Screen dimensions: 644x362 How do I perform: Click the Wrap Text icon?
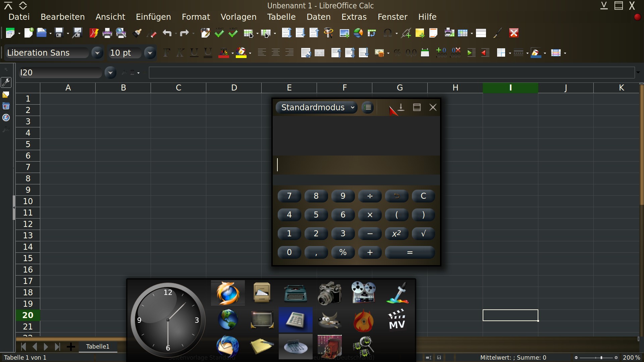point(306,53)
